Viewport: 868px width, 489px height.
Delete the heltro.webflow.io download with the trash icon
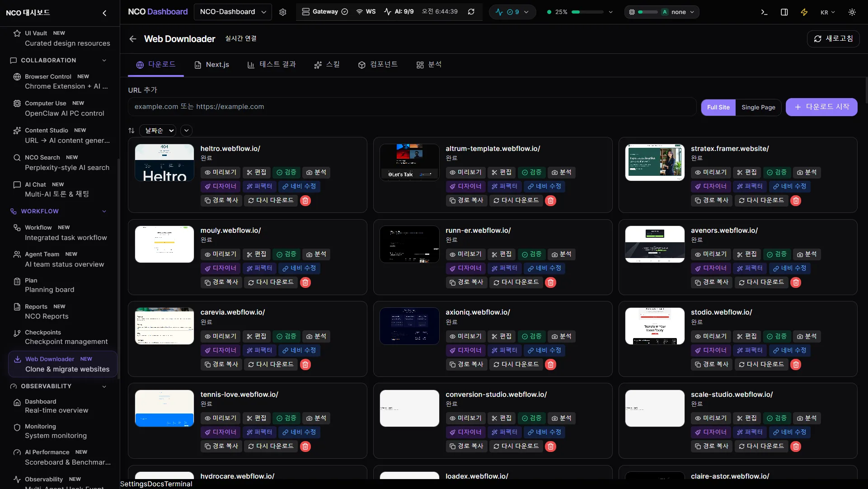pyautogui.click(x=305, y=201)
